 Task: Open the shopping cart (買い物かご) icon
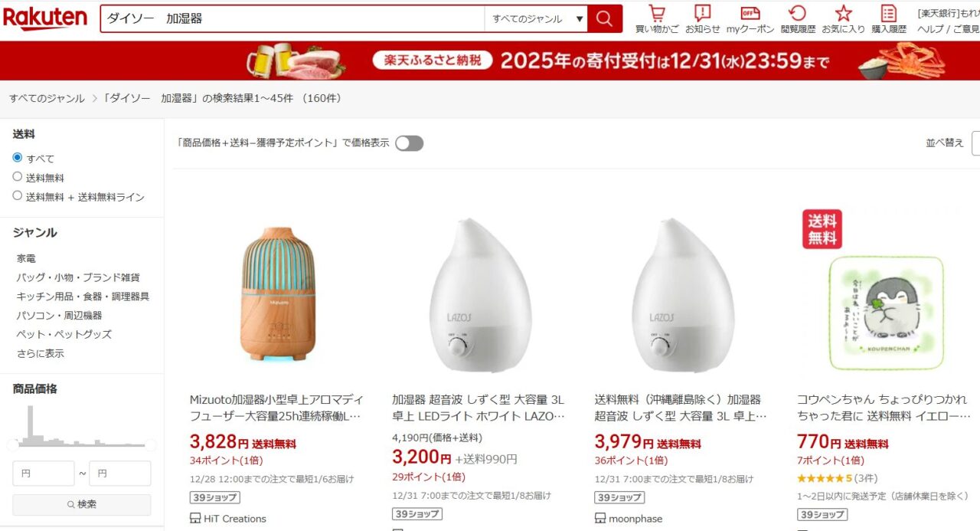click(657, 18)
